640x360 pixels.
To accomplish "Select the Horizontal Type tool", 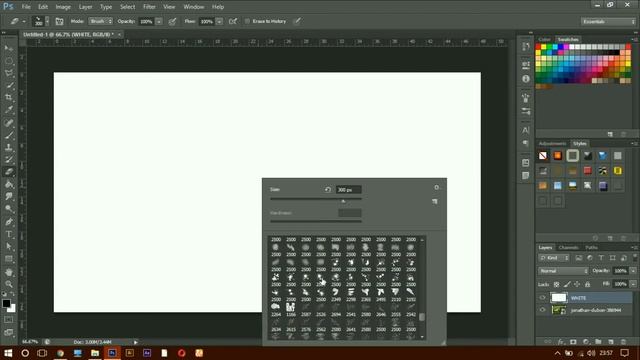I will click(9, 234).
